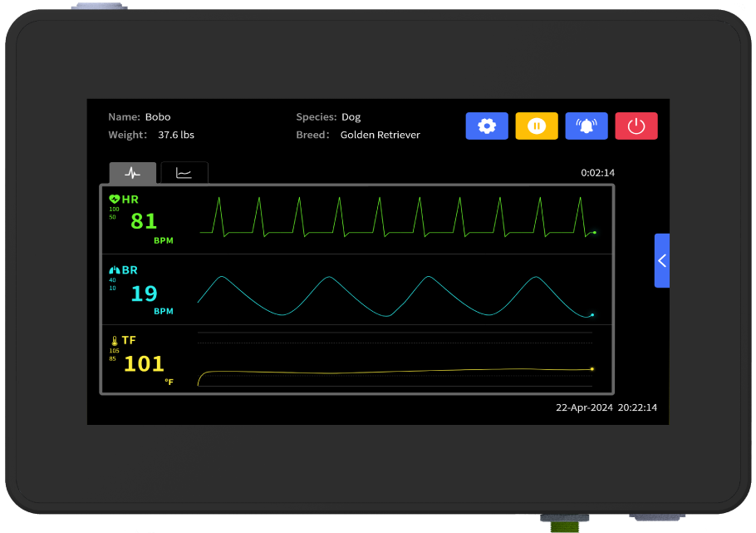Click the elapsed timer 0:02:14
Image resolution: width=756 pixels, height=533 pixels.
[x=597, y=173]
